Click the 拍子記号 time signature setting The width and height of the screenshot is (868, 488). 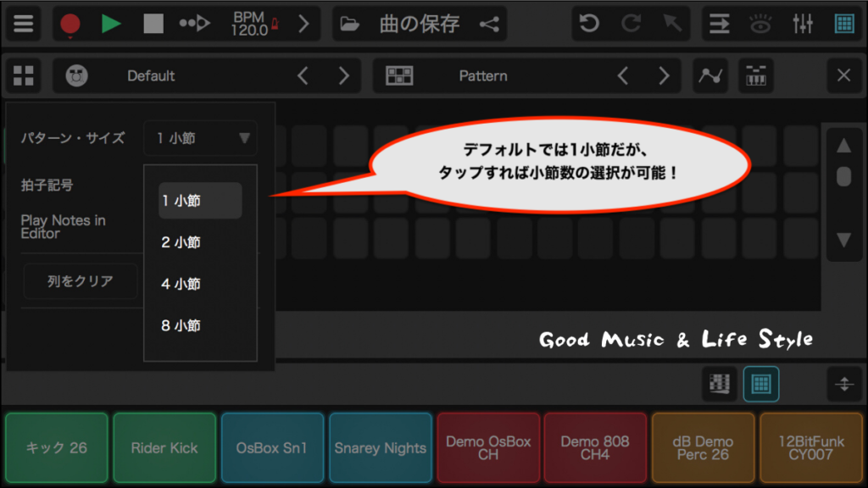pos(47,185)
